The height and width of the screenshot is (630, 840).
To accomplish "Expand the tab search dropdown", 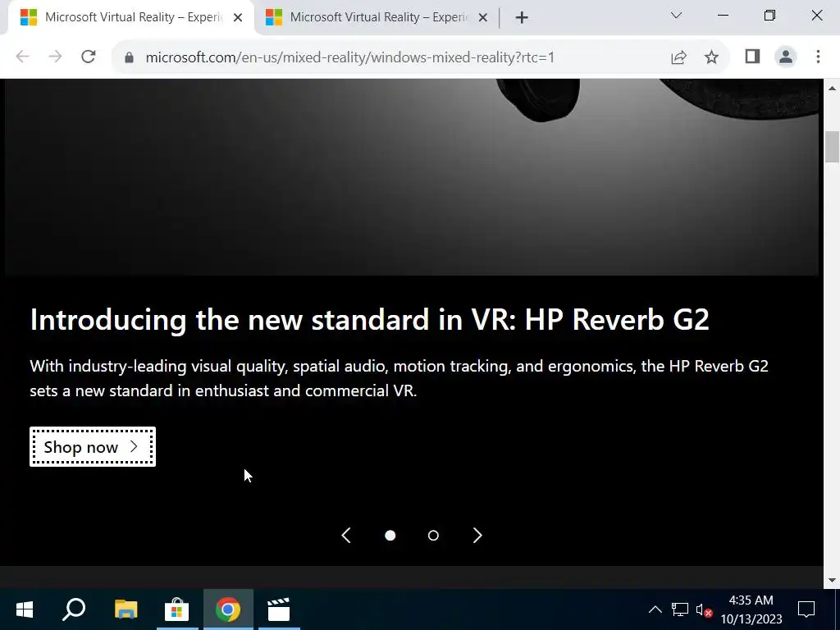I will [x=676, y=16].
